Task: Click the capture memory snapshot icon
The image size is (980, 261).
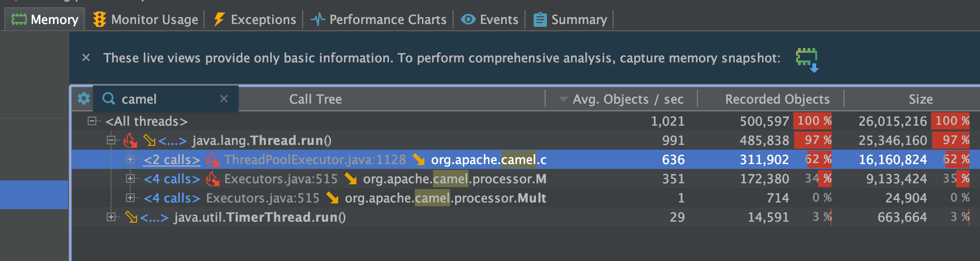Action: [807, 59]
